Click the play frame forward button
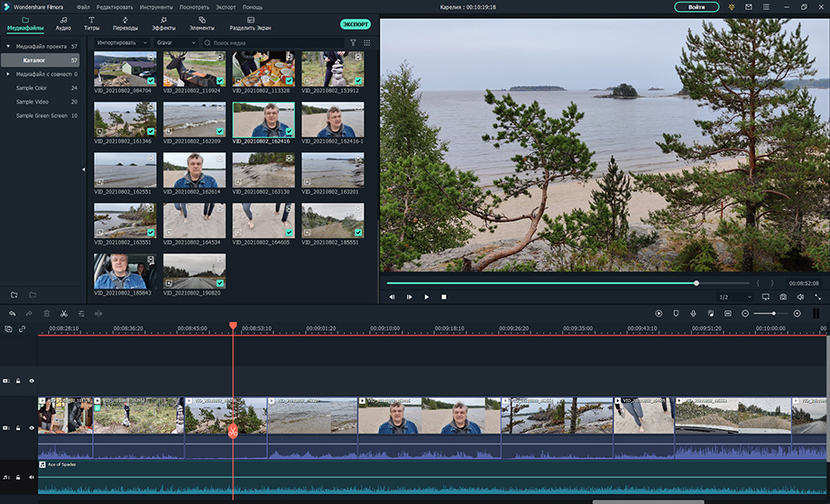 coord(410,298)
